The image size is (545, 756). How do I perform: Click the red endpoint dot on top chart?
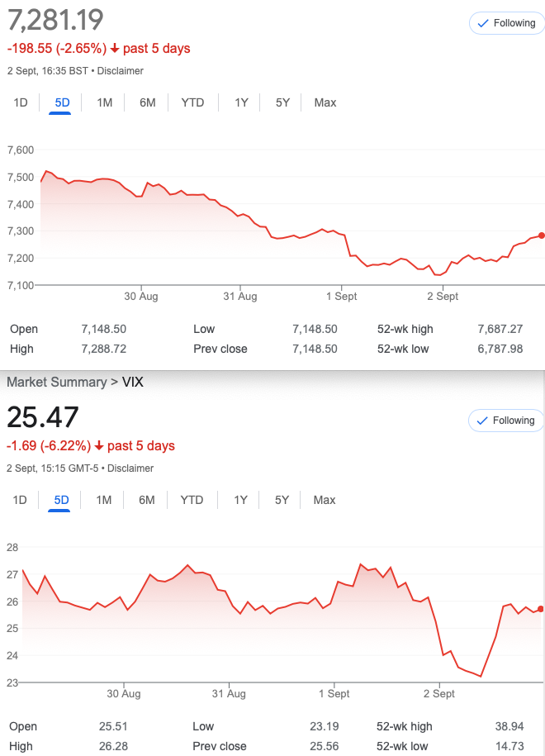tap(542, 235)
